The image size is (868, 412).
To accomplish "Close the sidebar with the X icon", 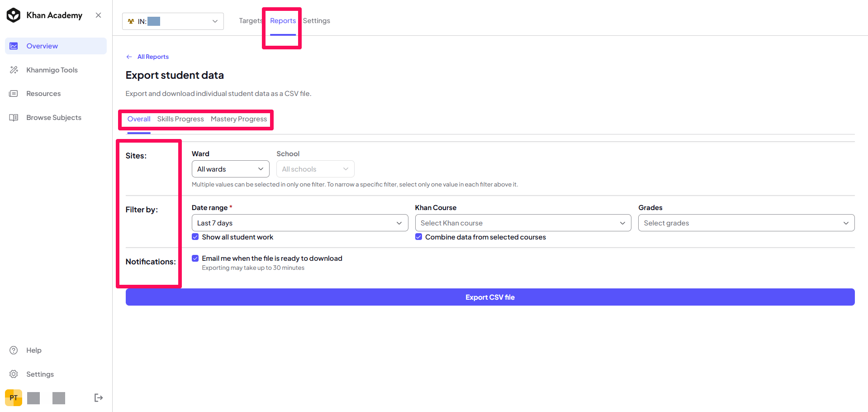I will 98,15.
